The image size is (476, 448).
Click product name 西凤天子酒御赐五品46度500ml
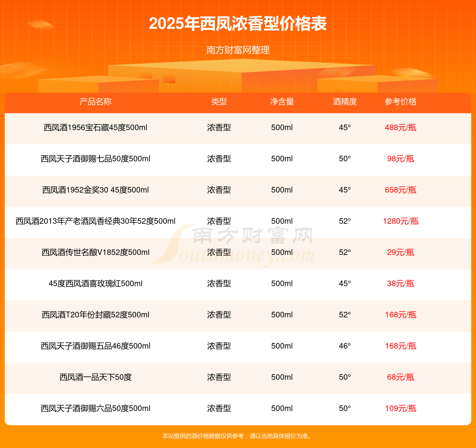[95, 346]
